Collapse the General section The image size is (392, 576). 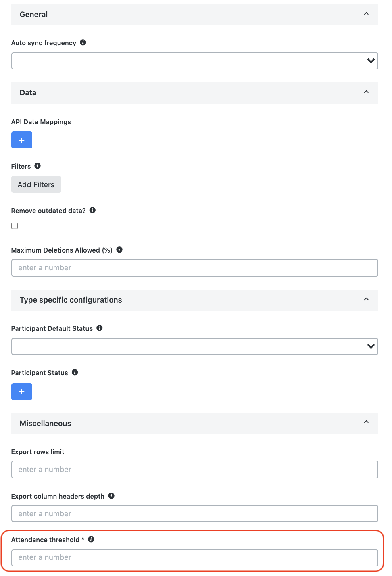point(366,14)
